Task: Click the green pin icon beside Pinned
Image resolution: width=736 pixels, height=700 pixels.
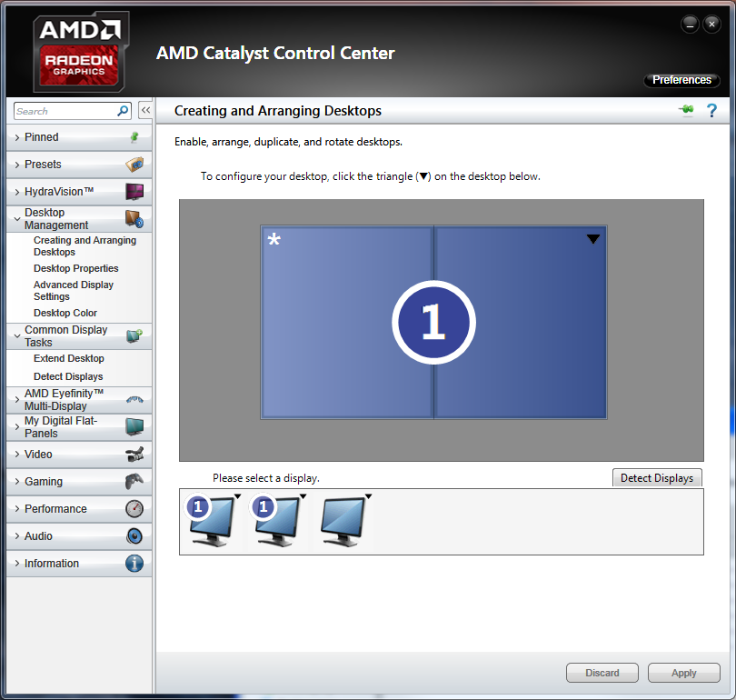Action: (134, 137)
